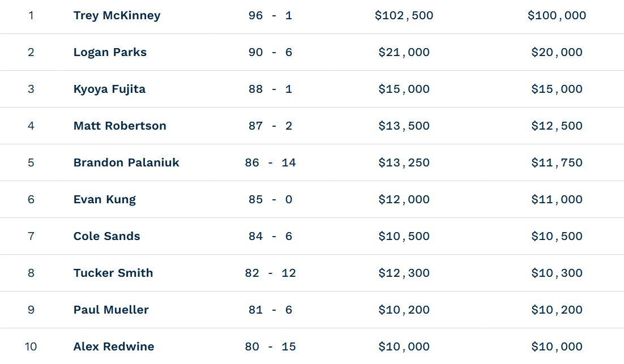Select Tucker Smith's $12,300 amount
Screen dimensions: 624x364
coord(404,273)
